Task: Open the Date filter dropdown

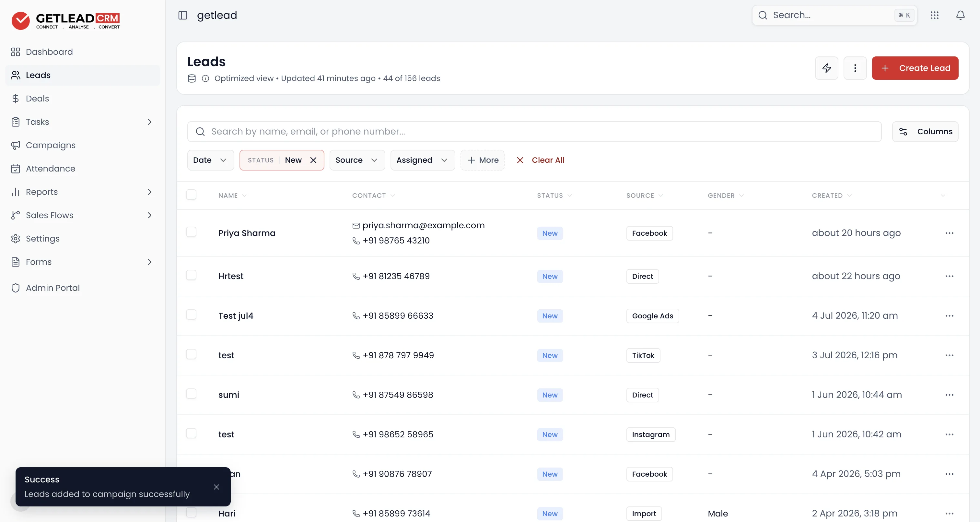Action: (210, 160)
